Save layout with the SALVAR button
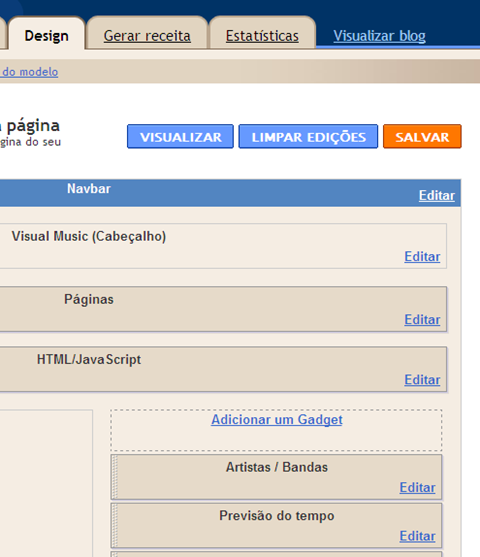480x557 pixels. tap(422, 136)
